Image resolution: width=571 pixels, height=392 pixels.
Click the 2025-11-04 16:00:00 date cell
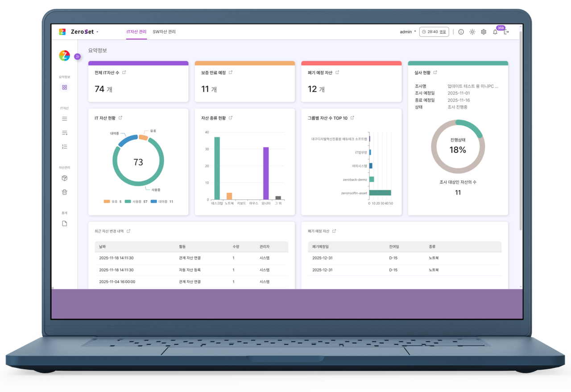pos(117,282)
